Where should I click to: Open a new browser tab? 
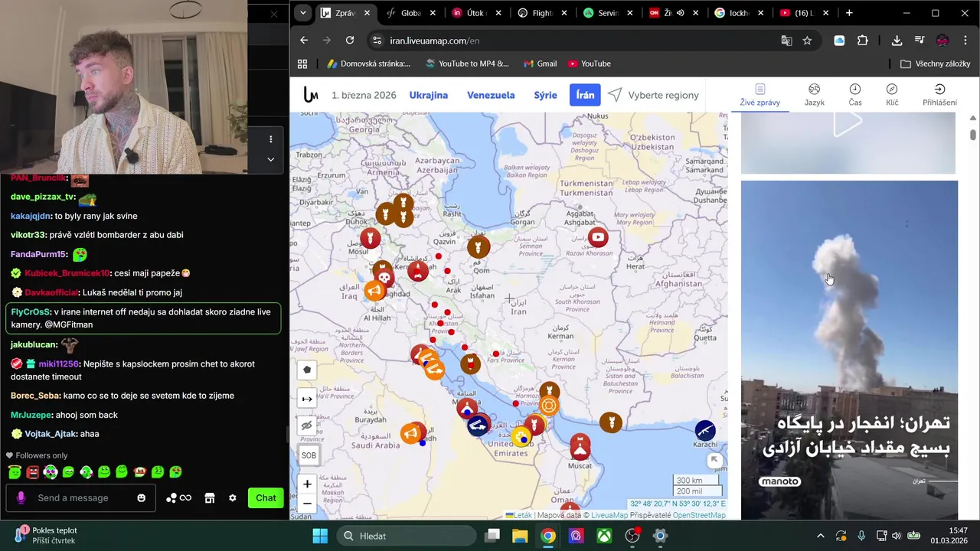pyautogui.click(x=849, y=13)
